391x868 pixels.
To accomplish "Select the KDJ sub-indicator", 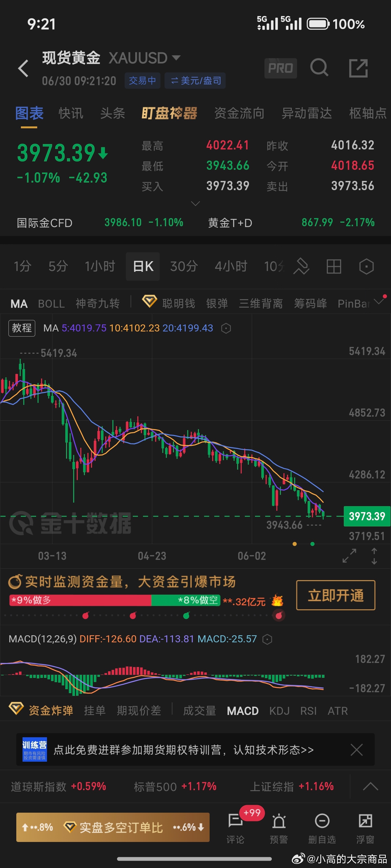I will (x=279, y=711).
